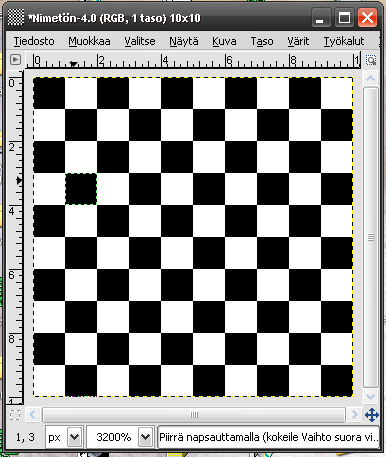Toggle zoom-on-window-resize magnifier icon
The height and width of the screenshot is (457, 386).
tap(371, 60)
